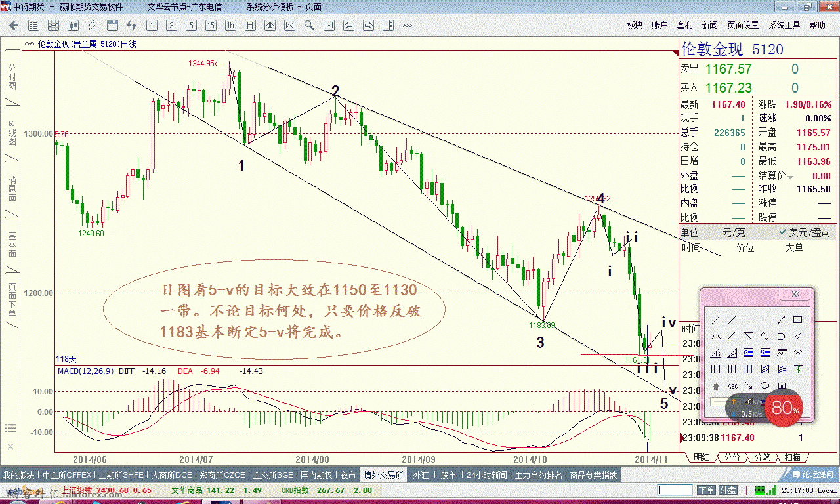Image resolution: width=840 pixels, height=504 pixels.
Task: Click the floppy disk save icon
Action: pos(112,25)
